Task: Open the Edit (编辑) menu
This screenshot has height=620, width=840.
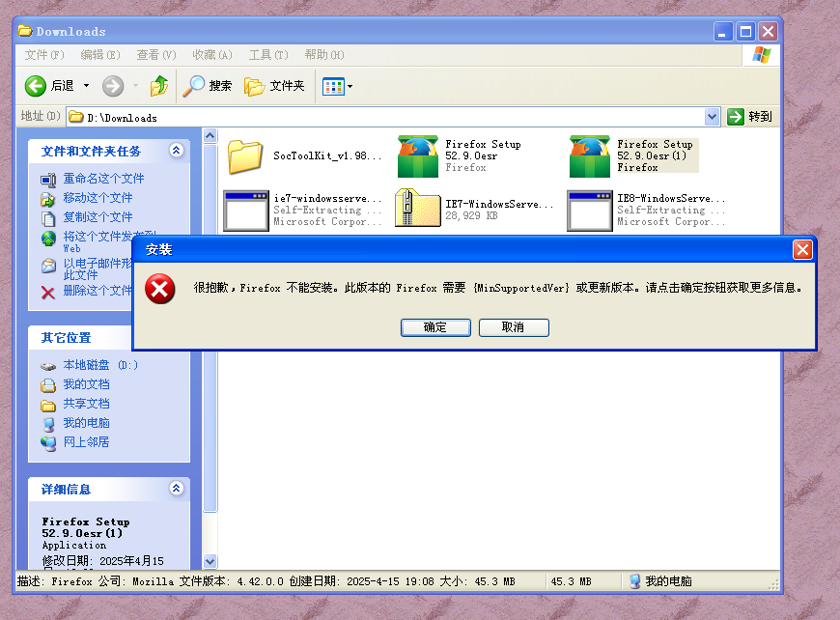Action: click(100, 55)
